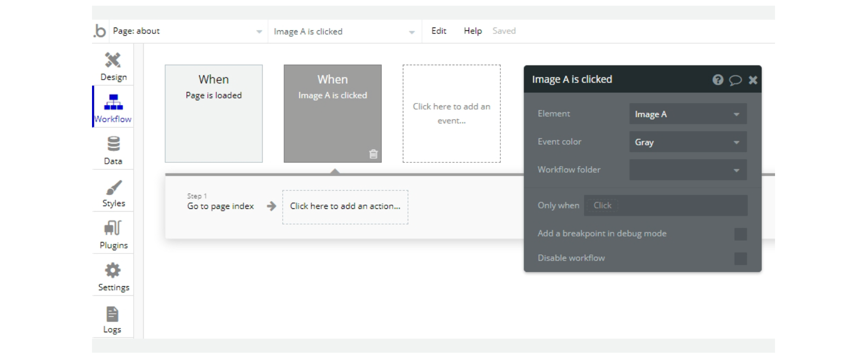Open the Event color dropdown set to Gray
This screenshot has height=356, width=868.
[687, 142]
